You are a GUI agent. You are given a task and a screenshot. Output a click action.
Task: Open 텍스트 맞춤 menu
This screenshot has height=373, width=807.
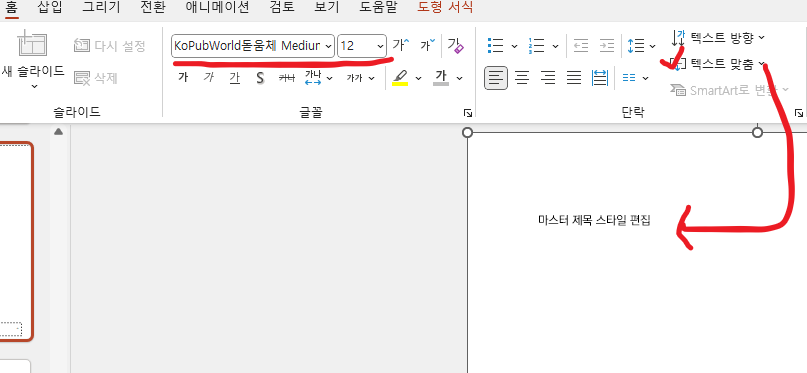[718, 64]
